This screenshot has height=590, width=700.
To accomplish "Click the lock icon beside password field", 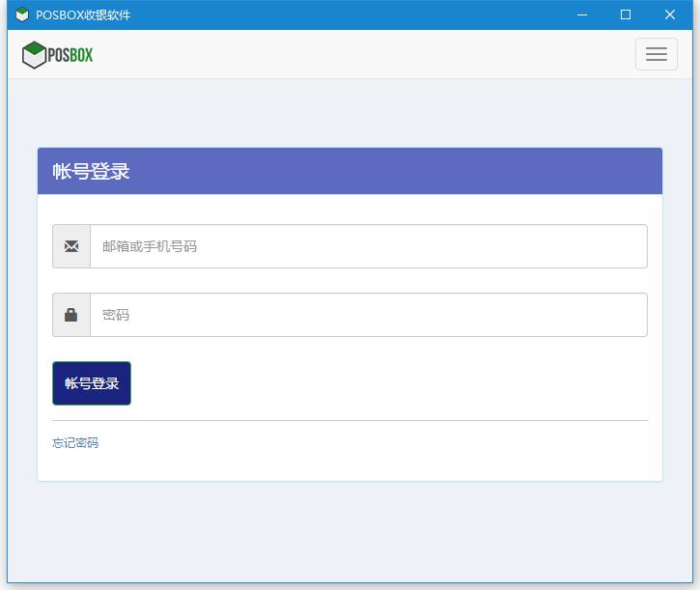I will tap(71, 315).
